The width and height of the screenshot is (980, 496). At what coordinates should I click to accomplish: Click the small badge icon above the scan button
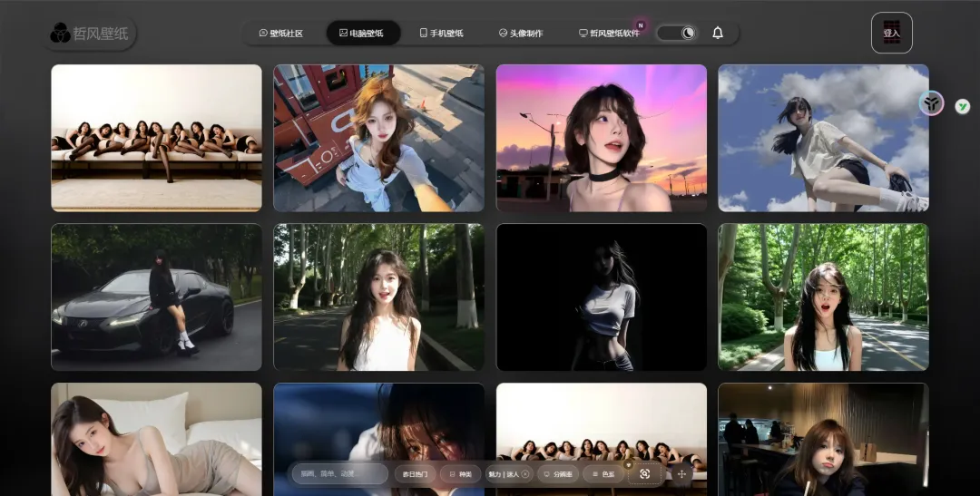coord(629,464)
